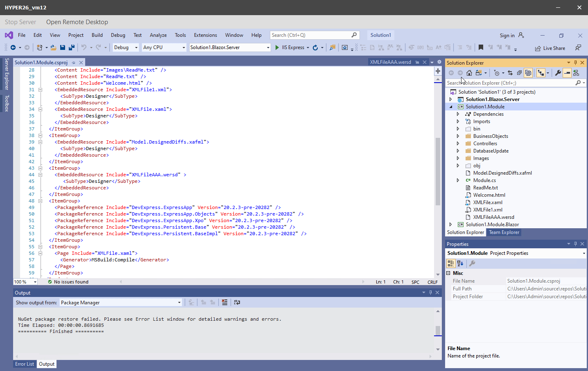Click the Sign in link
This screenshot has width=588, height=371.
pyautogui.click(x=508, y=35)
